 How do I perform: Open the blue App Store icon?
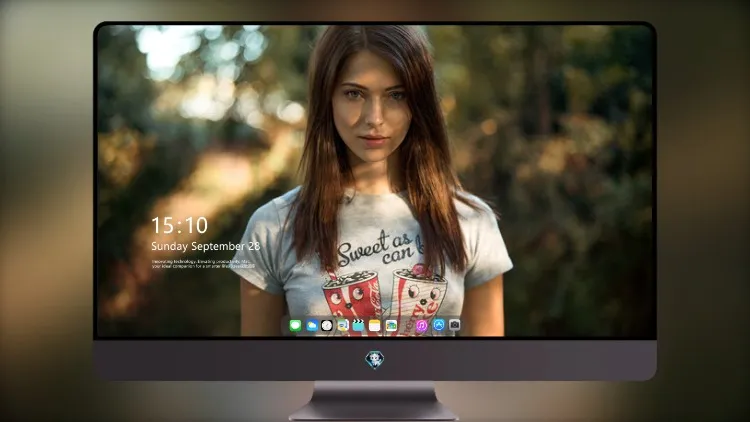point(439,325)
